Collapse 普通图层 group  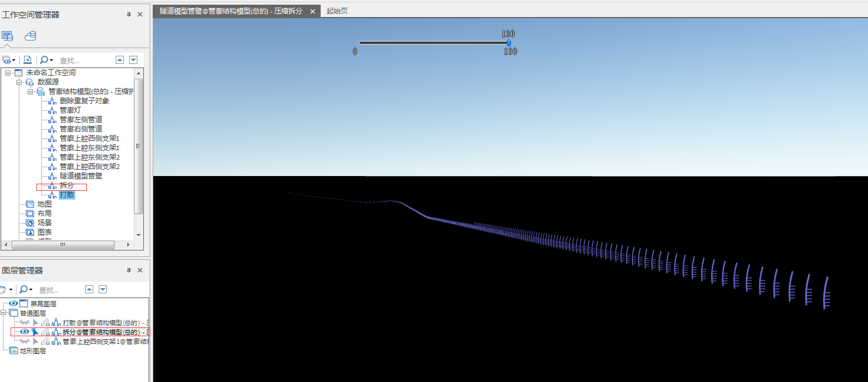(3, 313)
